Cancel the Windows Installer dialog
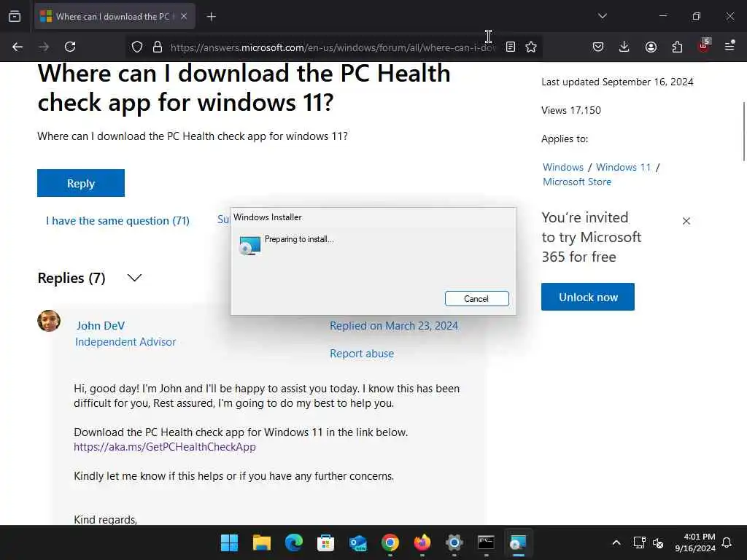 click(477, 298)
